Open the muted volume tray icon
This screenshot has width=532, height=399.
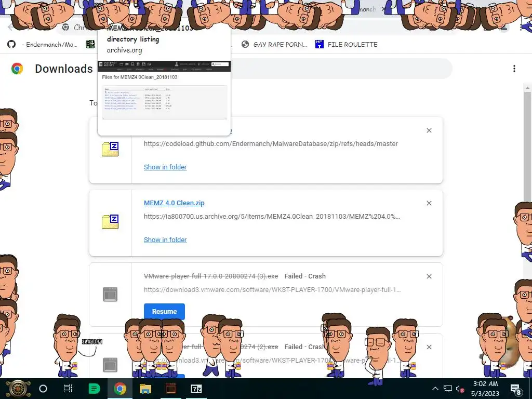tap(460, 389)
